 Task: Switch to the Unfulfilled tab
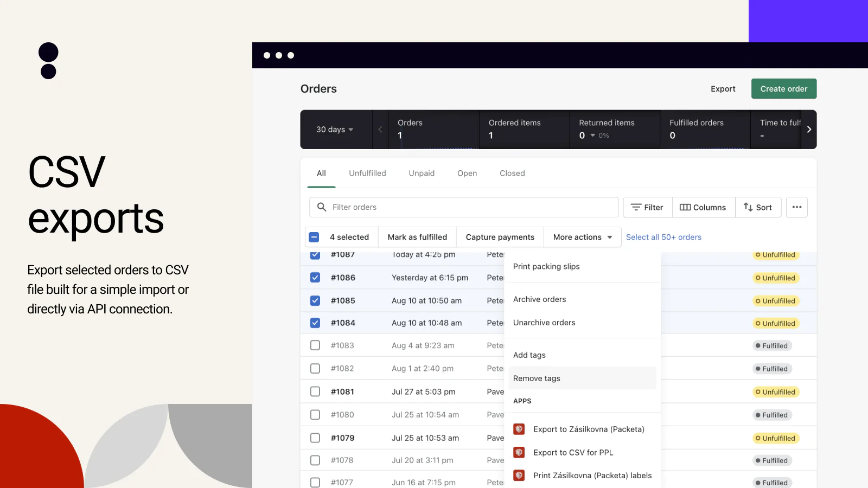point(367,174)
